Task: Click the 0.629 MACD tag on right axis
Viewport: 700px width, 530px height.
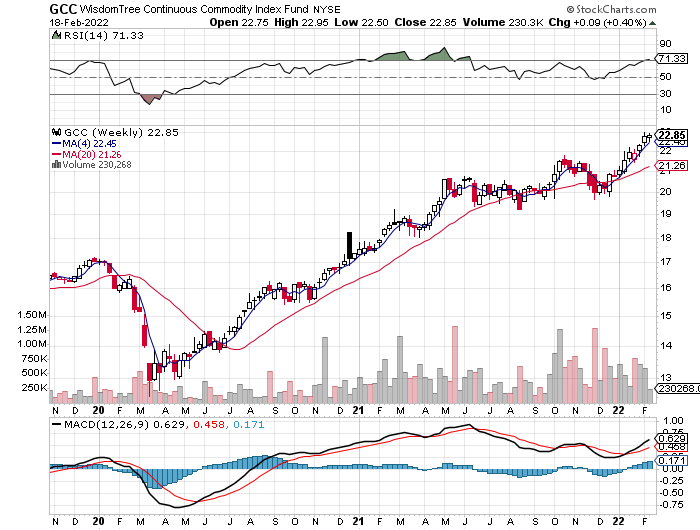Action: tap(672, 438)
